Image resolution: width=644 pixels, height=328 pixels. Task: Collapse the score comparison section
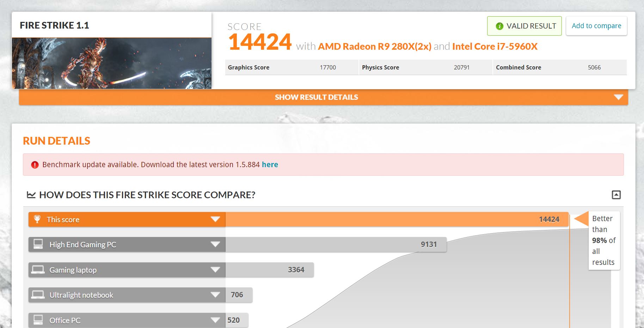(x=616, y=195)
